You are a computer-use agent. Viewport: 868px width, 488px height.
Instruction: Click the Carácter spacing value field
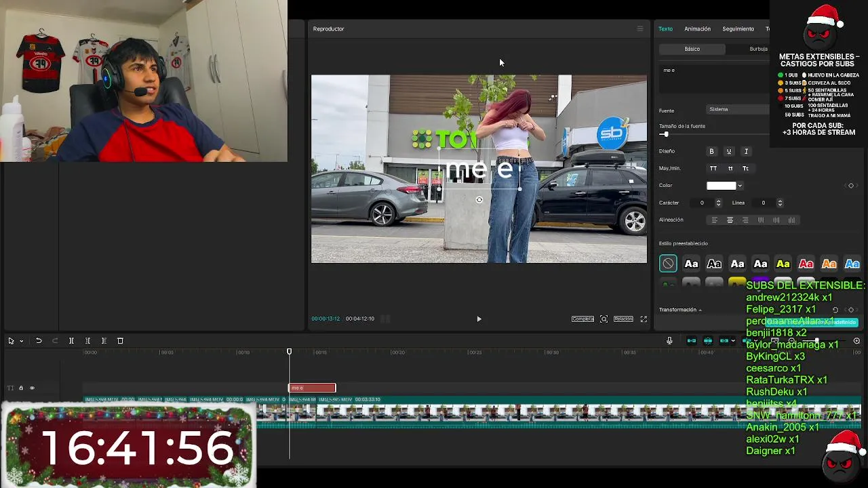[702, 203]
